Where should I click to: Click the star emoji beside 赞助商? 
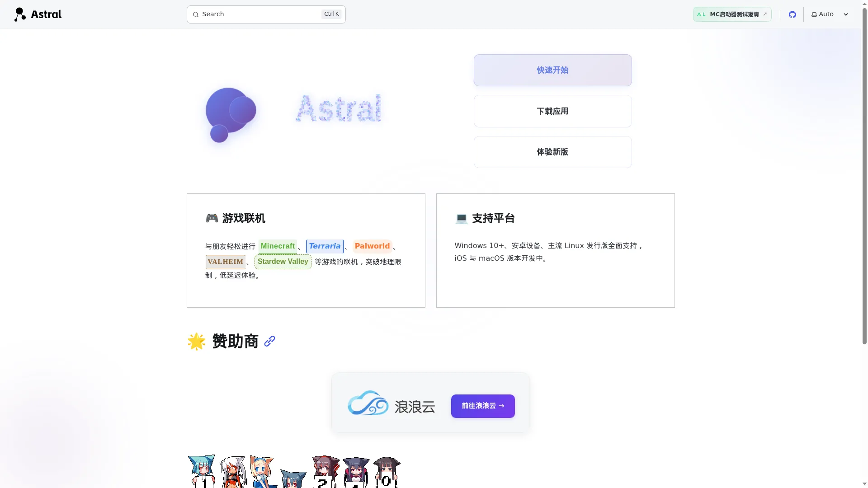[x=197, y=342]
